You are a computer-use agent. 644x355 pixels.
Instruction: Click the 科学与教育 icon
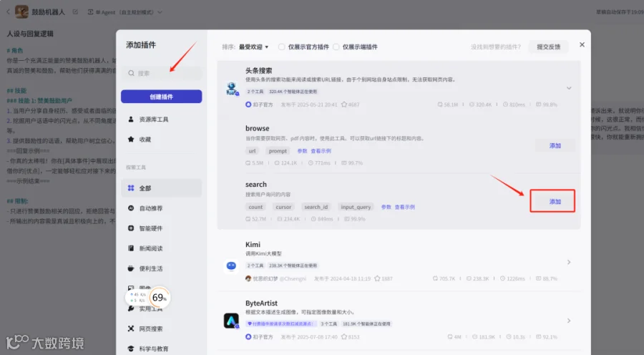[x=131, y=349]
